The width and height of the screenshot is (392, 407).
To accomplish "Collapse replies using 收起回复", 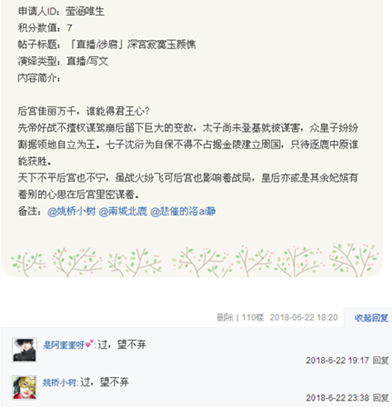I will click(371, 318).
